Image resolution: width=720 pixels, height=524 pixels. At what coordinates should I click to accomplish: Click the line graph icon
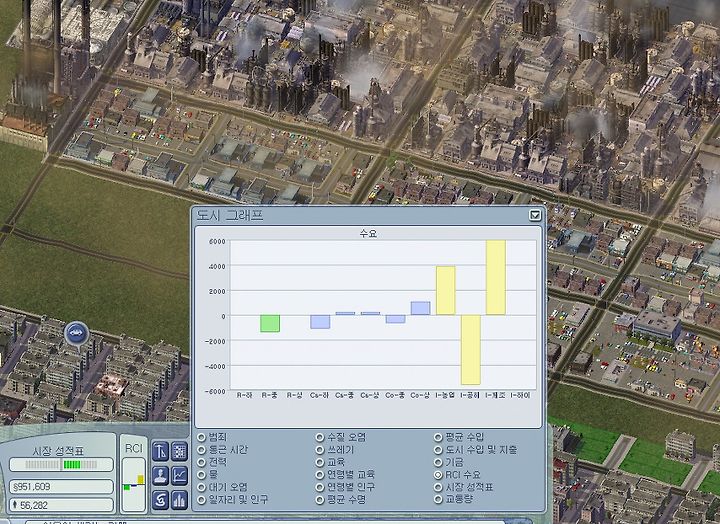click(x=180, y=476)
